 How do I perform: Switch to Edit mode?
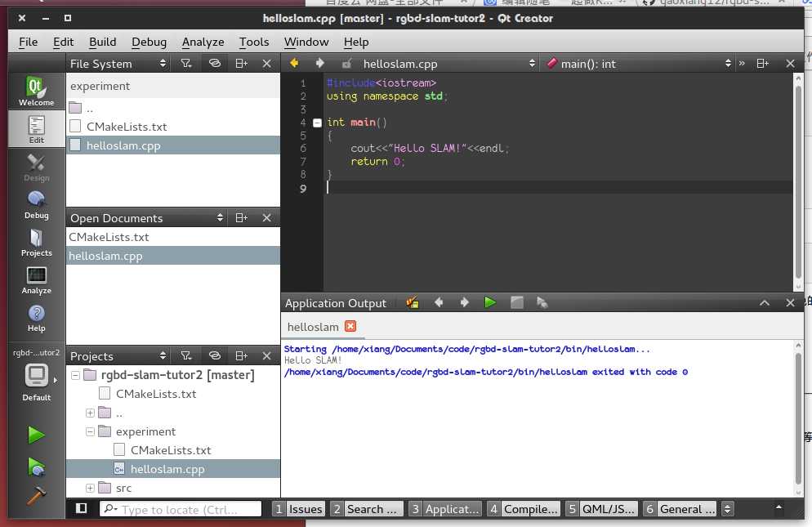36,129
